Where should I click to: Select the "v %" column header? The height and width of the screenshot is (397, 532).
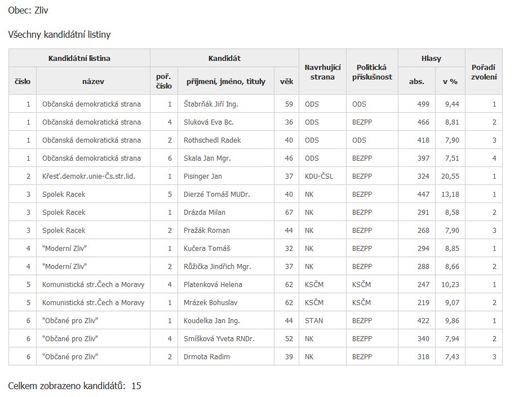(x=450, y=81)
